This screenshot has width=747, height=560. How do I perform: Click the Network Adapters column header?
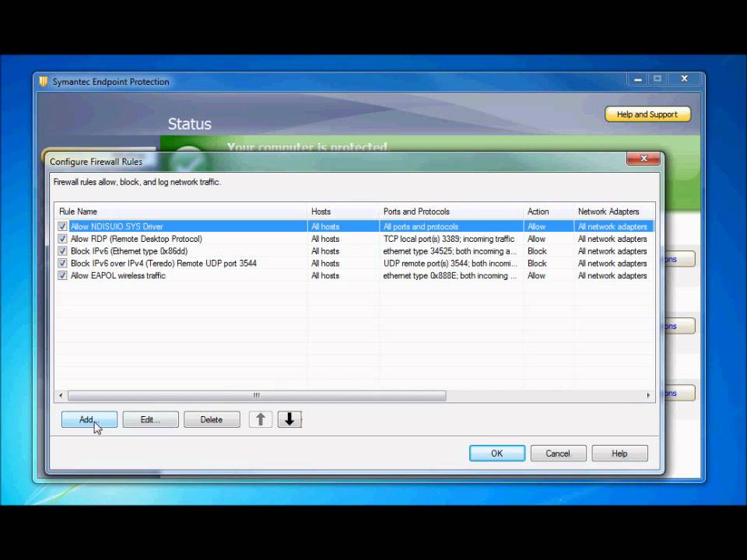click(x=615, y=212)
